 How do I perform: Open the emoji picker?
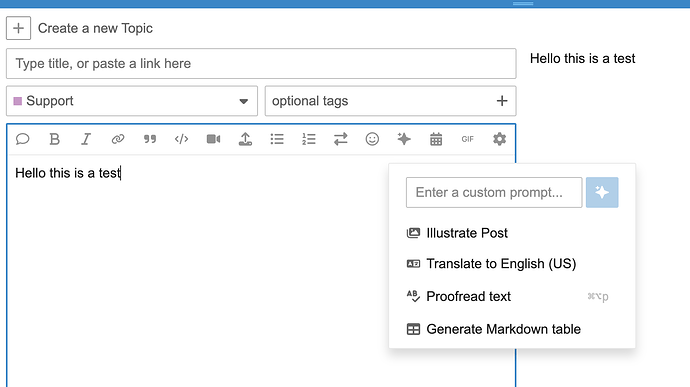pyautogui.click(x=372, y=139)
